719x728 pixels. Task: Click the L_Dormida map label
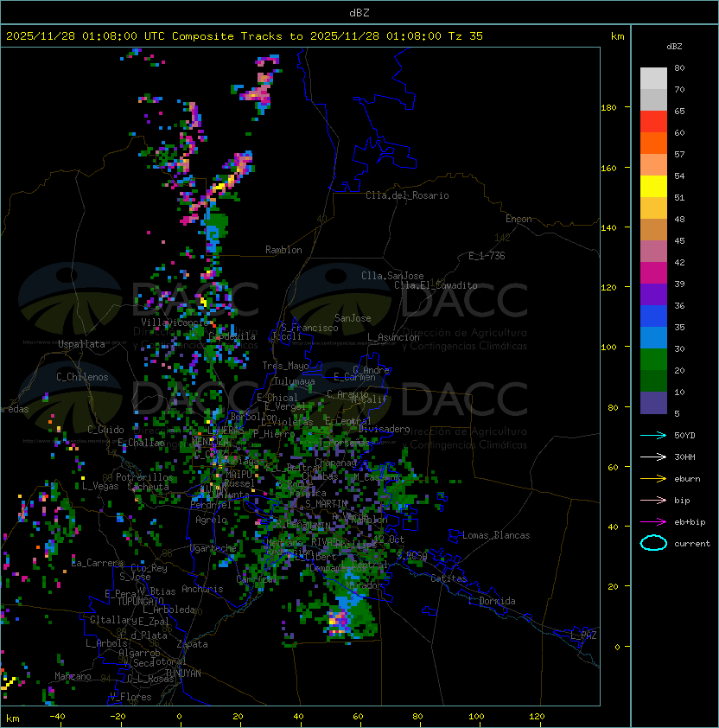[492, 601]
